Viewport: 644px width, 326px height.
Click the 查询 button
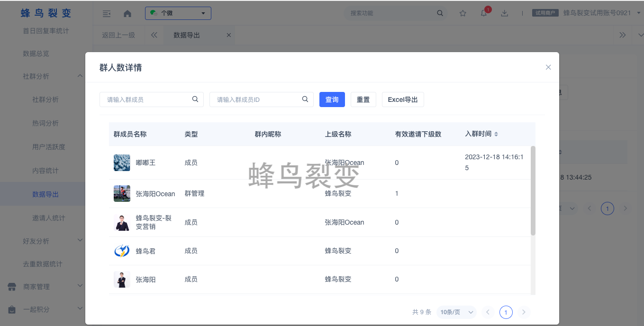(332, 100)
